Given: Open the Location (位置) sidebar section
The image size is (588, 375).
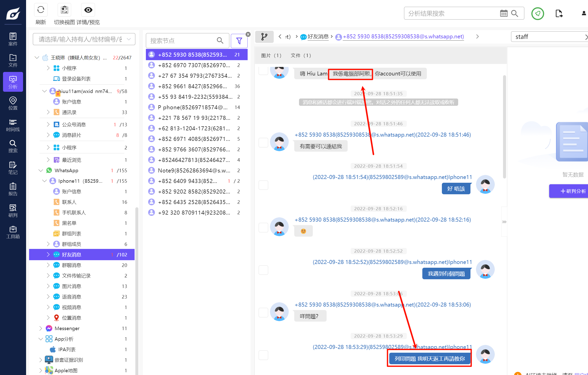Looking at the screenshot, I should pos(13,103).
